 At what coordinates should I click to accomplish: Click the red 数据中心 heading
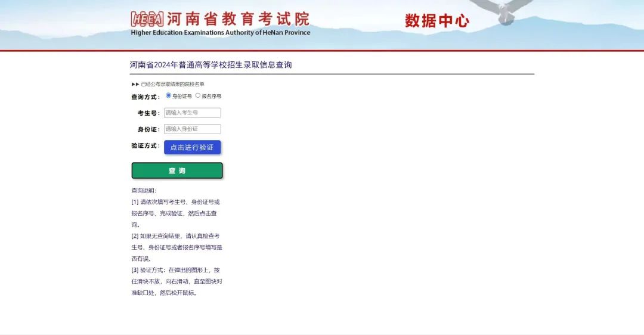pos(437,21)
